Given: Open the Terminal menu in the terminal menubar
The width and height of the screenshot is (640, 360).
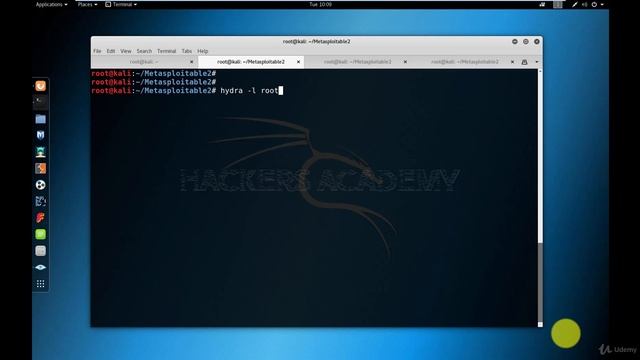Looking at the screenshot, I should (x=167, y=51).
